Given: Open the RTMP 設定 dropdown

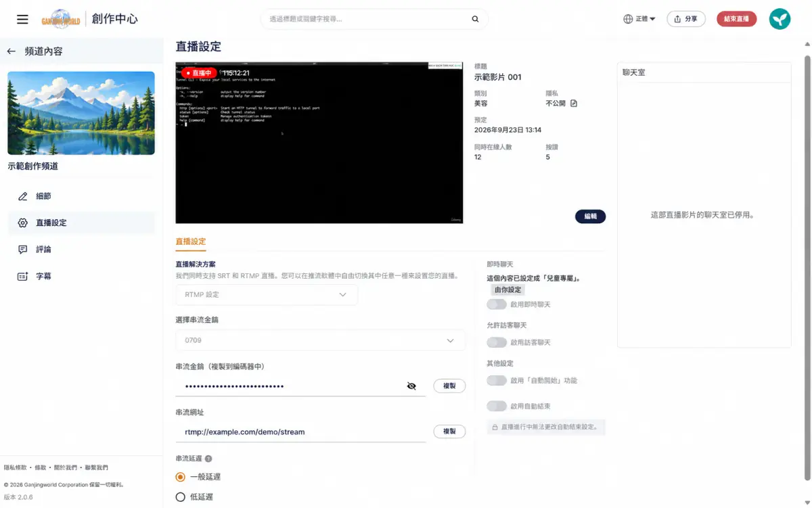Looking at the screenshot, I should (x=267, y=295).
